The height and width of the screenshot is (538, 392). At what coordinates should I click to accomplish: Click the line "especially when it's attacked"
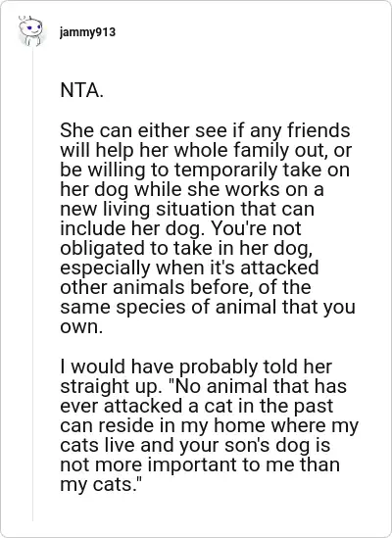coord(189,268)
